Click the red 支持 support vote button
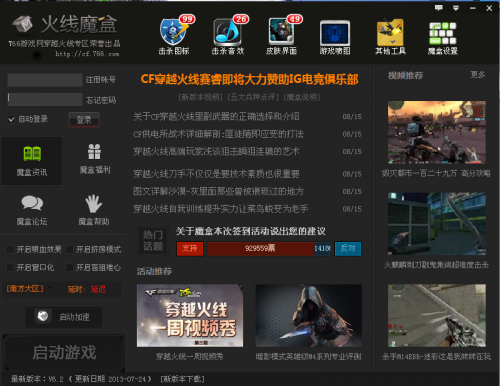 click(190, 249)
